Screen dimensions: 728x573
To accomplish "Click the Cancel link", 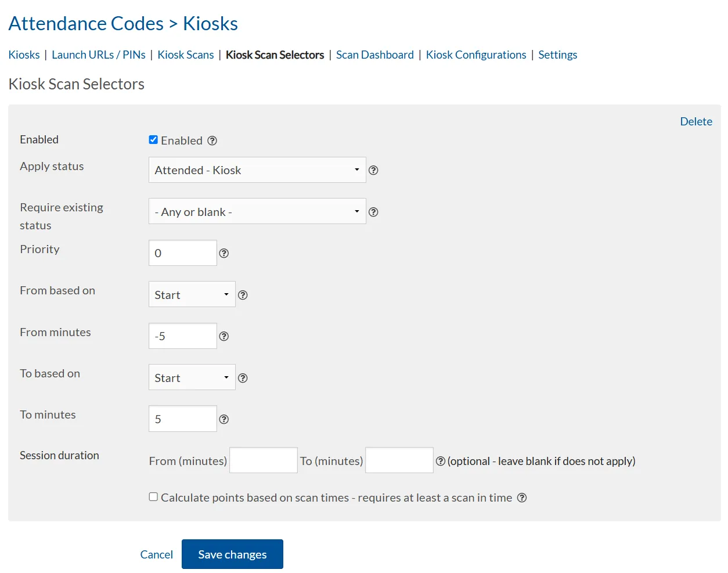I will [157, 554].
